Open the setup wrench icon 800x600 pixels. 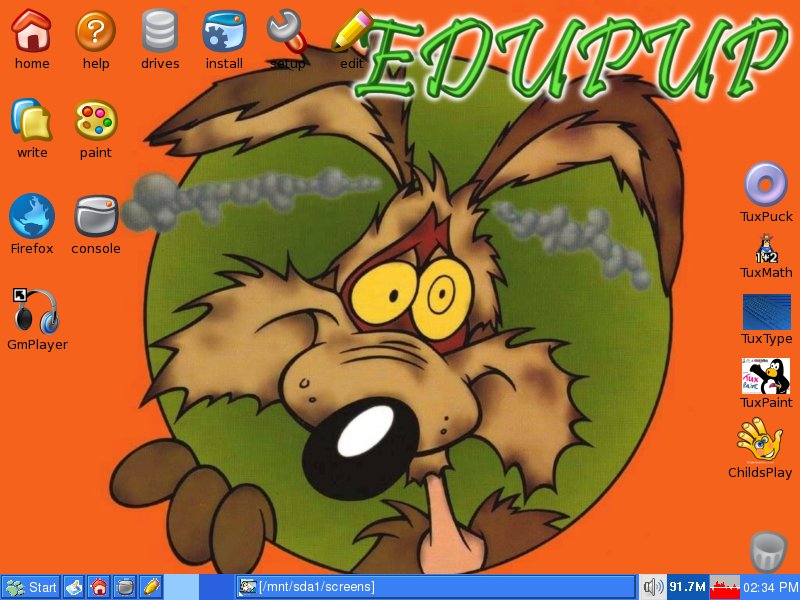(x=287, y=32)
